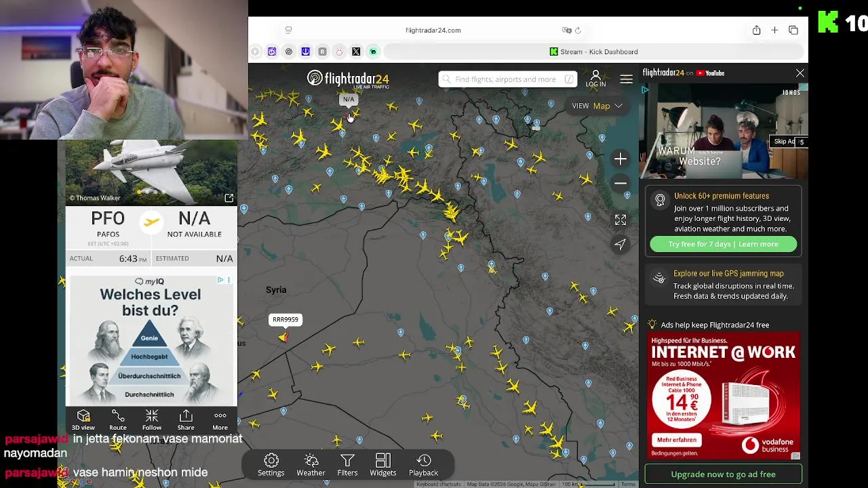Open the R bookmark in favorites bar
The width and height of the screenshot is (868, 488).
322,52
